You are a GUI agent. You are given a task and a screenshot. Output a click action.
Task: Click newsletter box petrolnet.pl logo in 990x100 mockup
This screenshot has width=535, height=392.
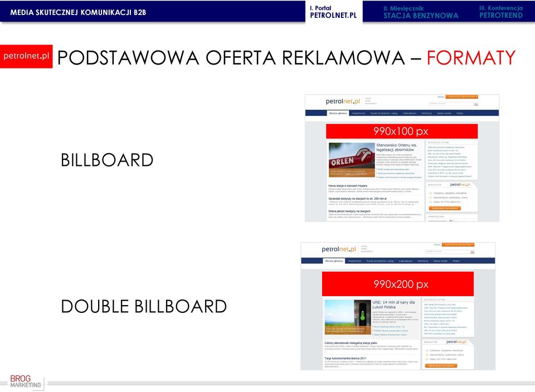coord(460,184)
